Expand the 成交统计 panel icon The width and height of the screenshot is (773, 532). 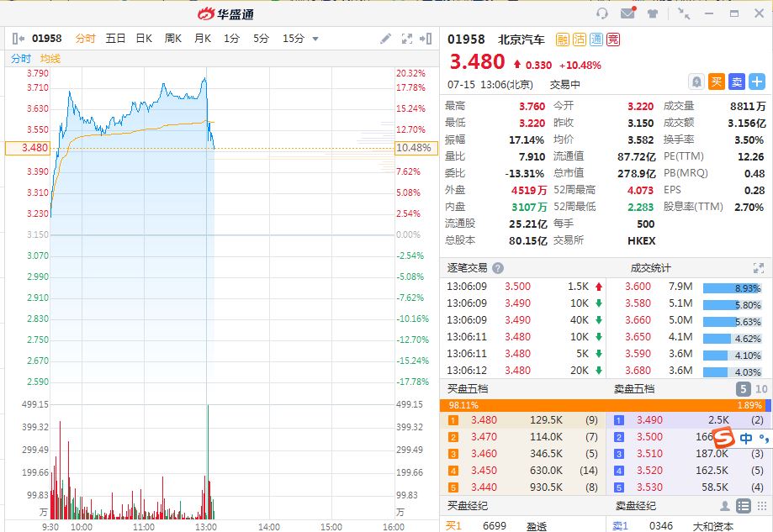pyautogui.click(x=758, y=268)
